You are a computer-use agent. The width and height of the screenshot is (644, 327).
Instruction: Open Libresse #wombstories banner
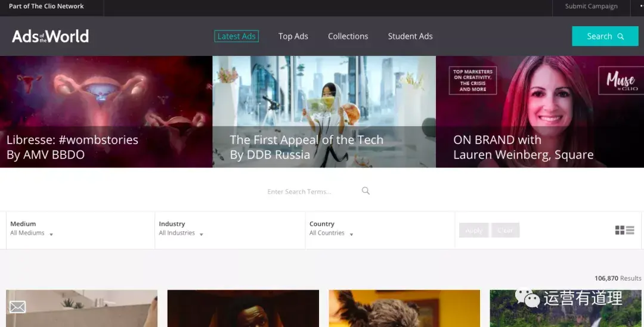[106, 111]
